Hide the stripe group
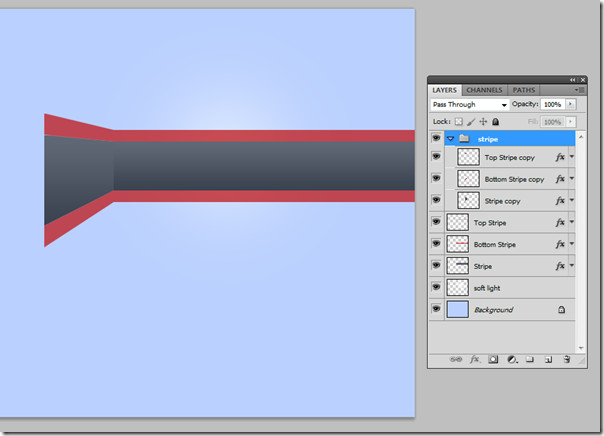Screen dimensions: 604x436 click(x=436, y=138)
